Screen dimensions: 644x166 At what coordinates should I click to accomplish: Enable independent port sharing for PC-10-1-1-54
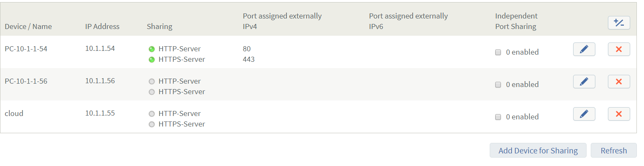click(498, 53)
